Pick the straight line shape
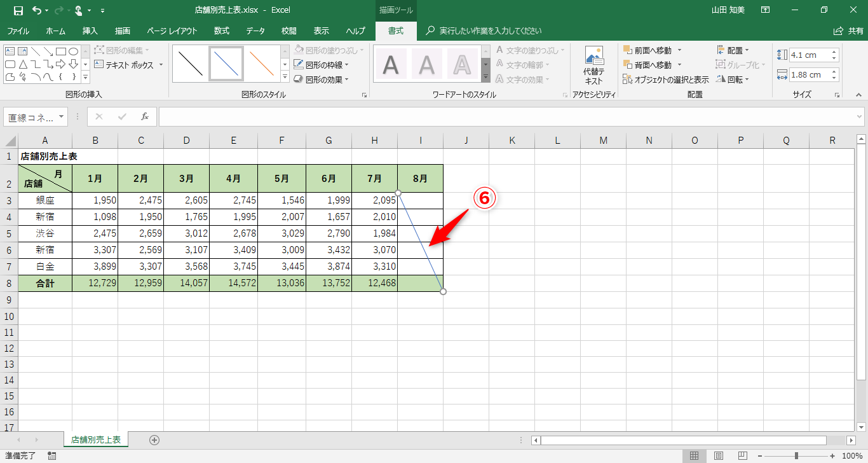Screen dimensions: 868x463 tap(35, 51)
